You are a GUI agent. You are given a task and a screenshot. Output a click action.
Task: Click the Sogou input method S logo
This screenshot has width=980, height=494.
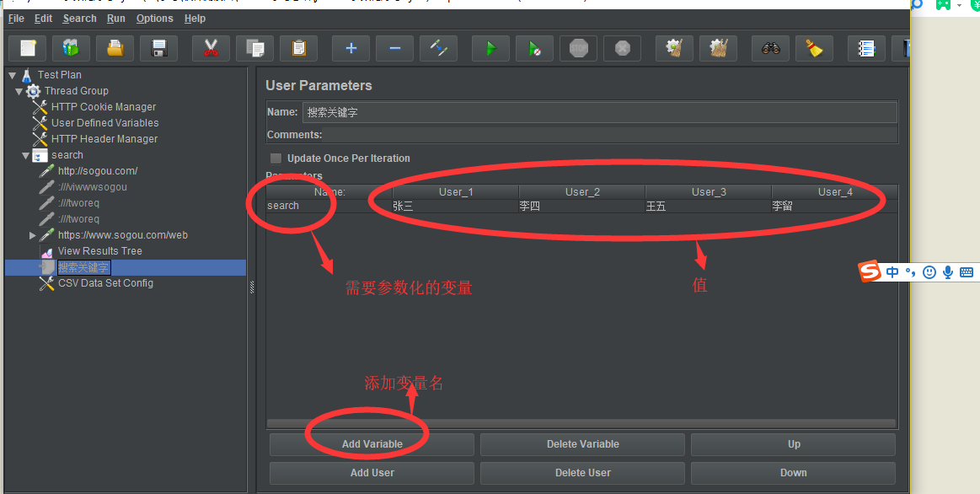point(870,272)
